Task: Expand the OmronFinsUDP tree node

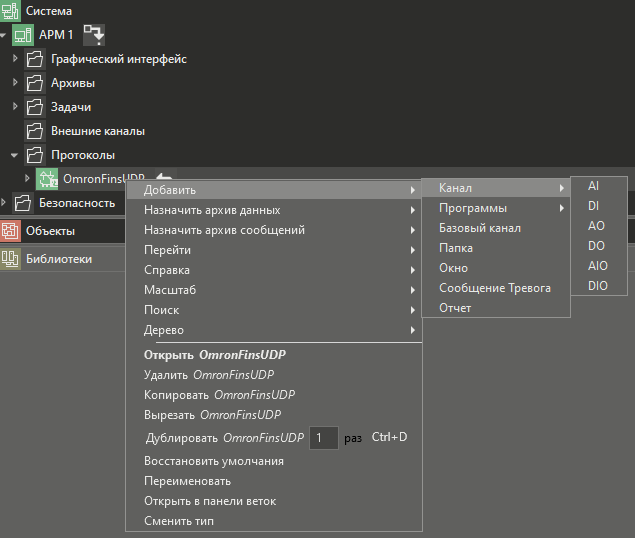Action: click(x=27, y=178)
